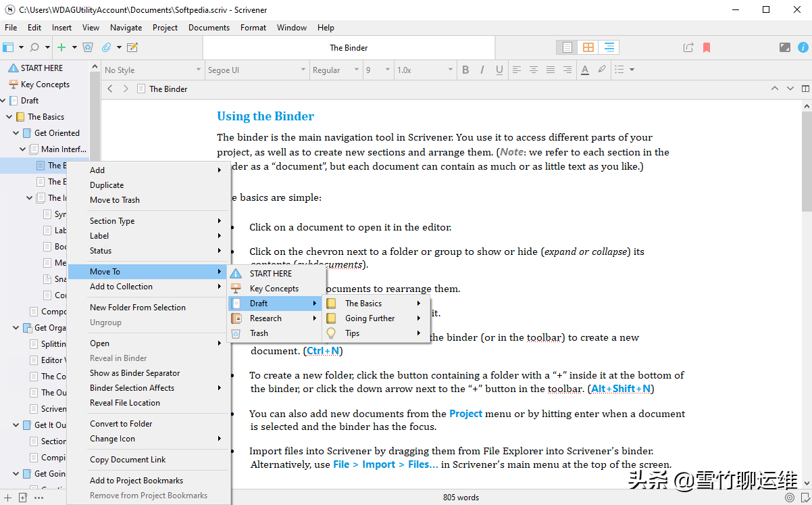Click the text color button with underlined A
This screenshot has height=505, width=812.
584,70
